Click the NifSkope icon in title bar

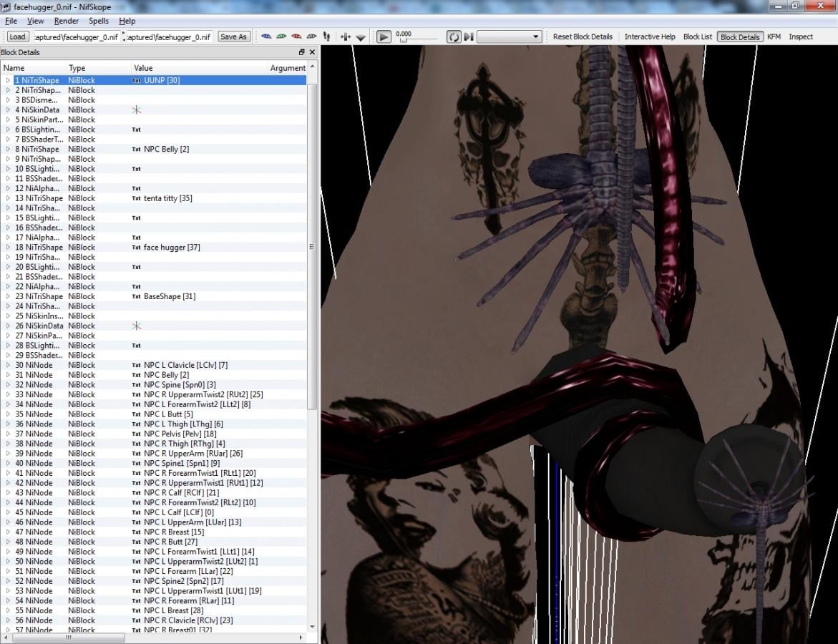(x=6, y=7)
